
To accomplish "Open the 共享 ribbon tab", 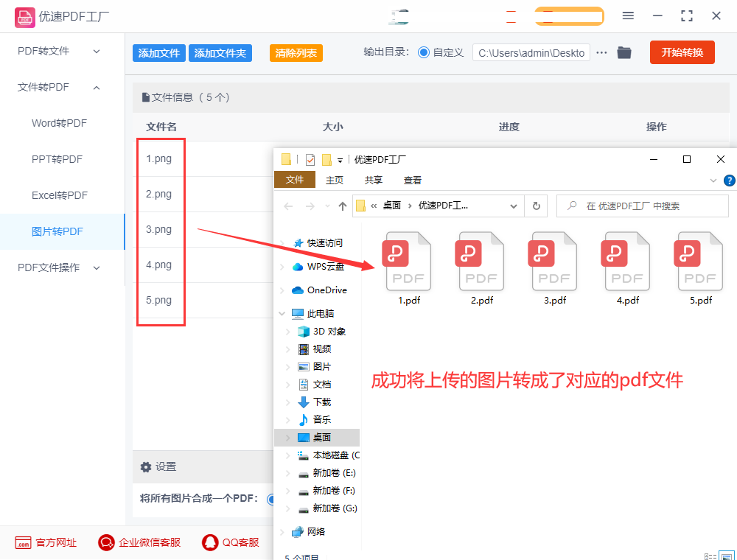I will pos(373,180).
